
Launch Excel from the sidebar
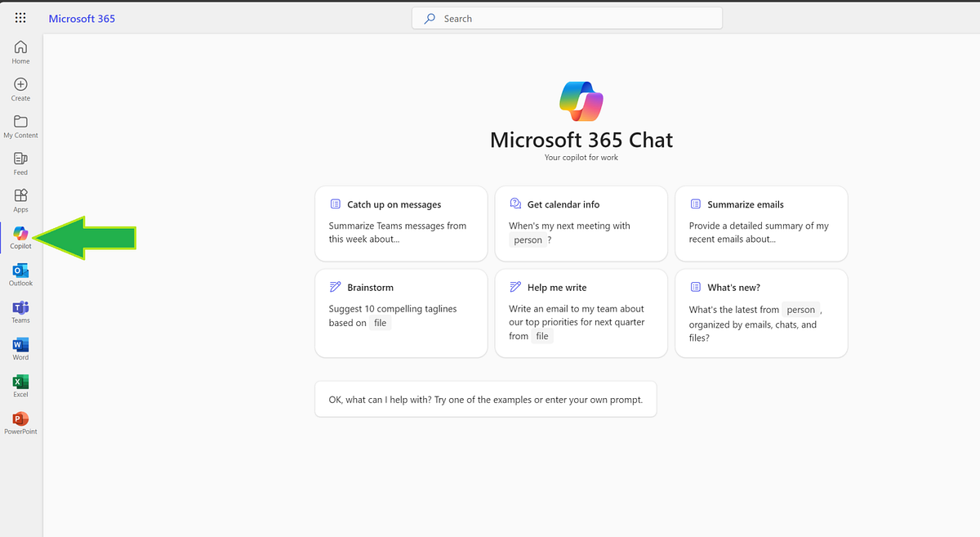(20, 384)
